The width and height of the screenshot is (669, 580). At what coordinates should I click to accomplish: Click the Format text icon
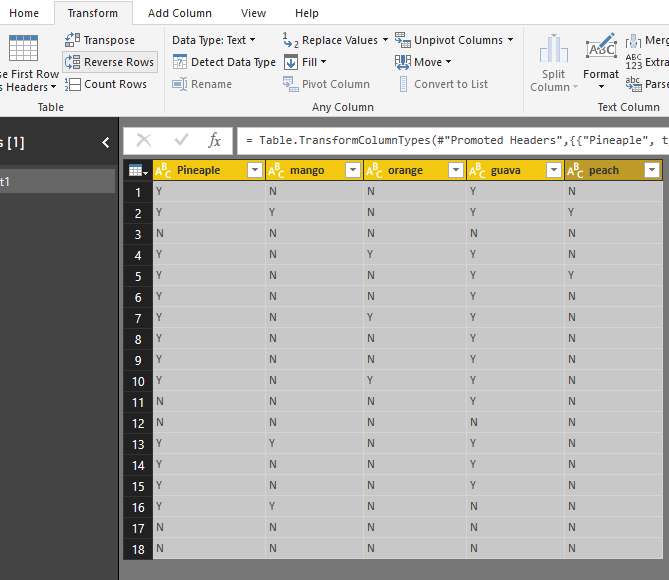[x=601, y=48]
